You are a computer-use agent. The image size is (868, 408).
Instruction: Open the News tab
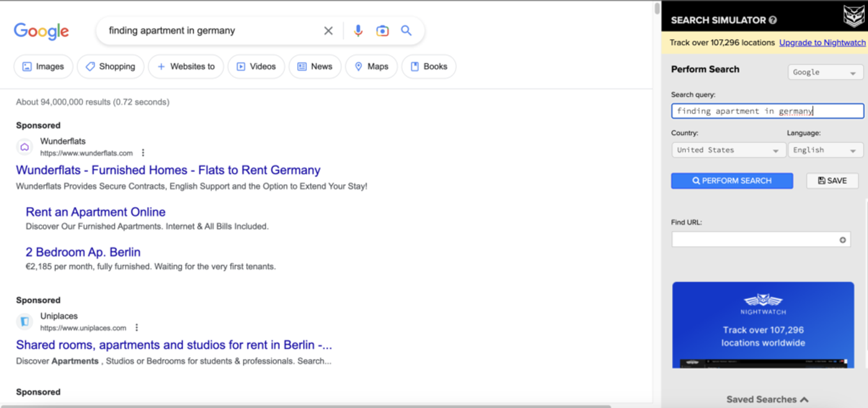pos(315,66)
